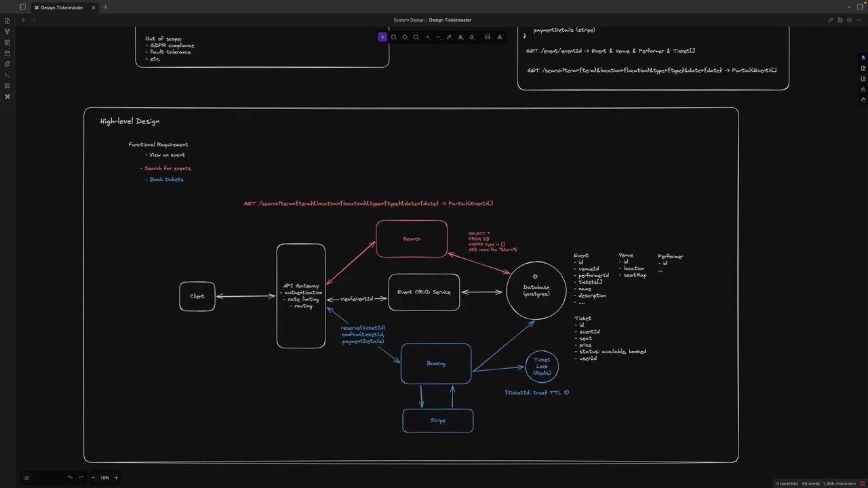Open quick switcher from the ribbon
This screenshot has width=868, height=488.
coord(7,20)
